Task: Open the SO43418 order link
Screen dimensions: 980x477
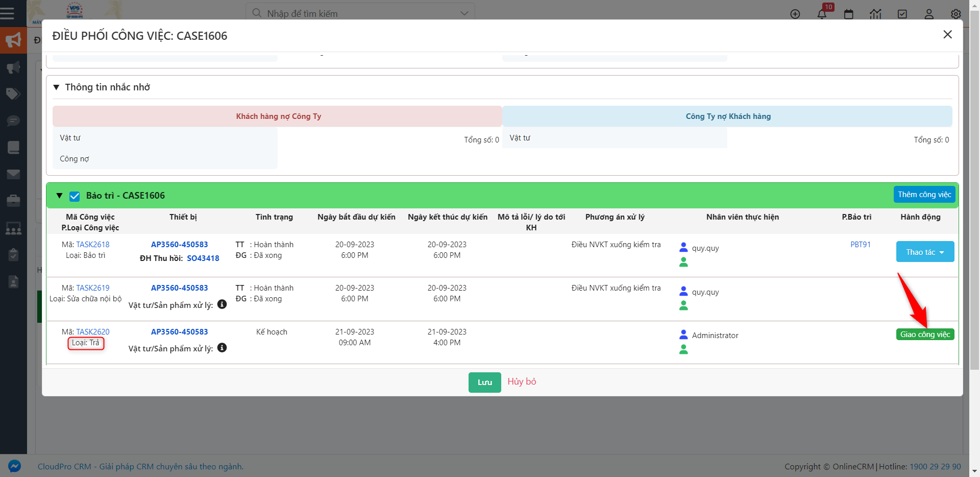Action: [203, 258]
